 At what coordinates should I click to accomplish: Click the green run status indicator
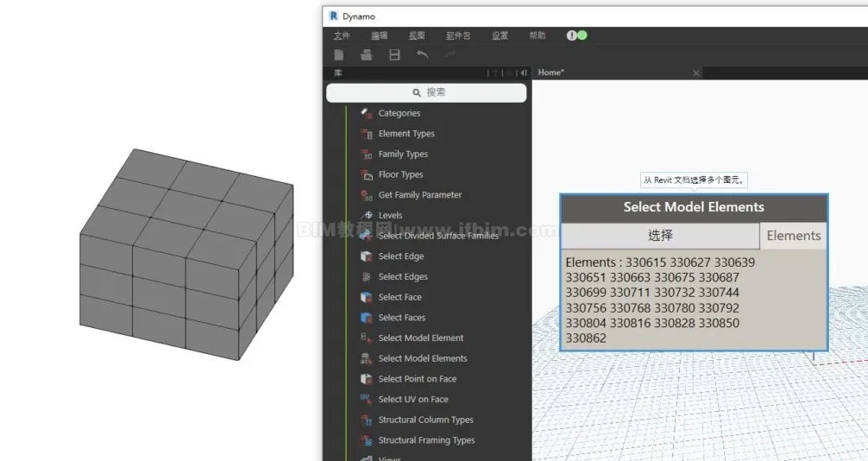pyautogui.click(x=582, y=35)
